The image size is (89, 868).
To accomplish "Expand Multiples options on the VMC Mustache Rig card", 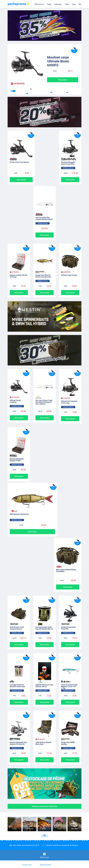I will 17,520.
